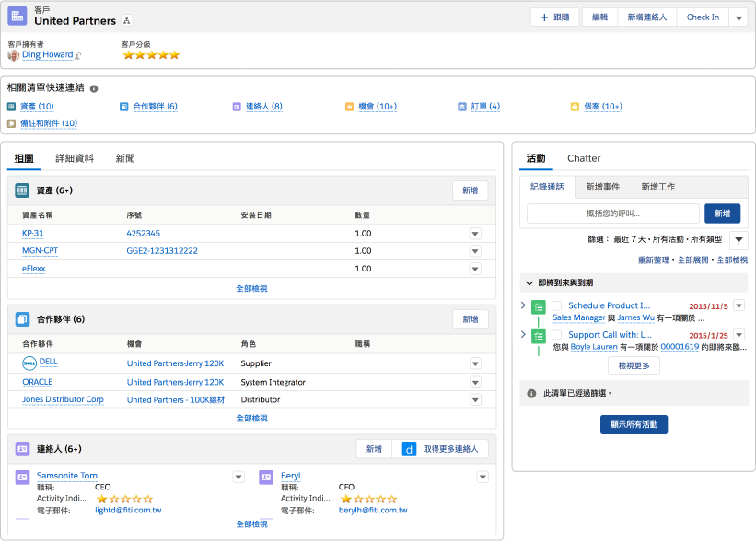Select the 活動 tab
Image resolution: width=756 pixels, height=541 pixels.
[536, 158]
